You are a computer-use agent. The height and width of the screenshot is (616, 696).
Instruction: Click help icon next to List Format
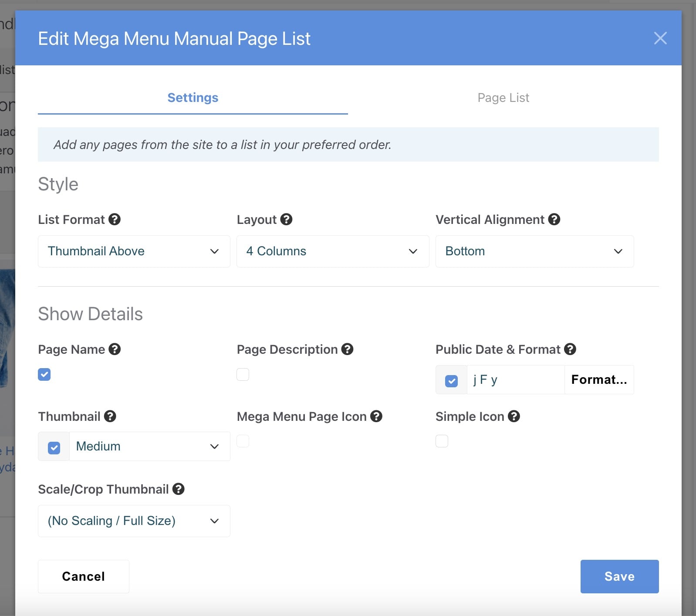pos(115,219)
